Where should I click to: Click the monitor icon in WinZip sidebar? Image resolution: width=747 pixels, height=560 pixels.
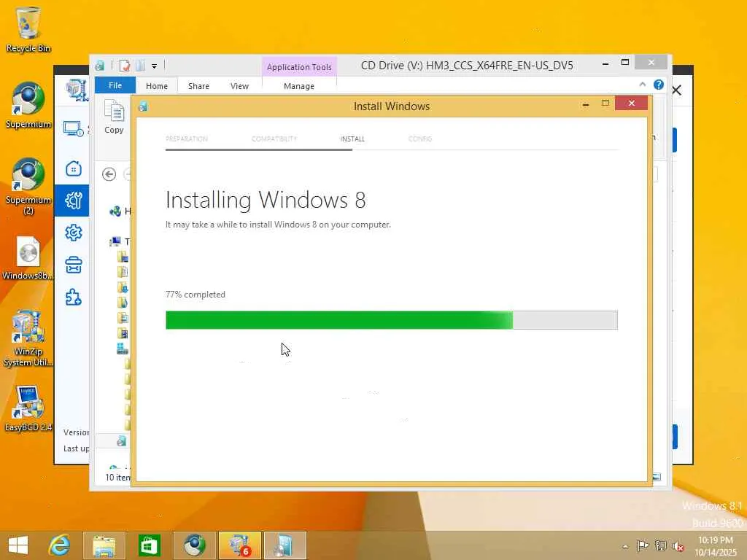tap(74, 128)
